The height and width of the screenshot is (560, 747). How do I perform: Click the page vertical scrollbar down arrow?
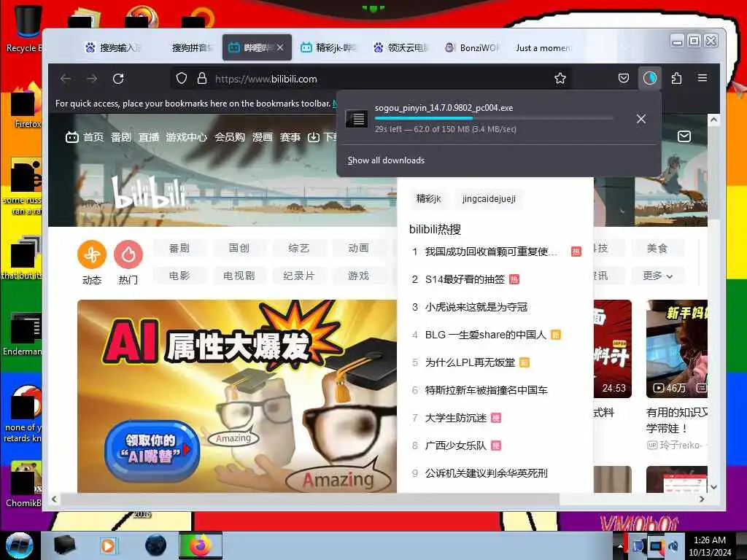pos(713,487)
